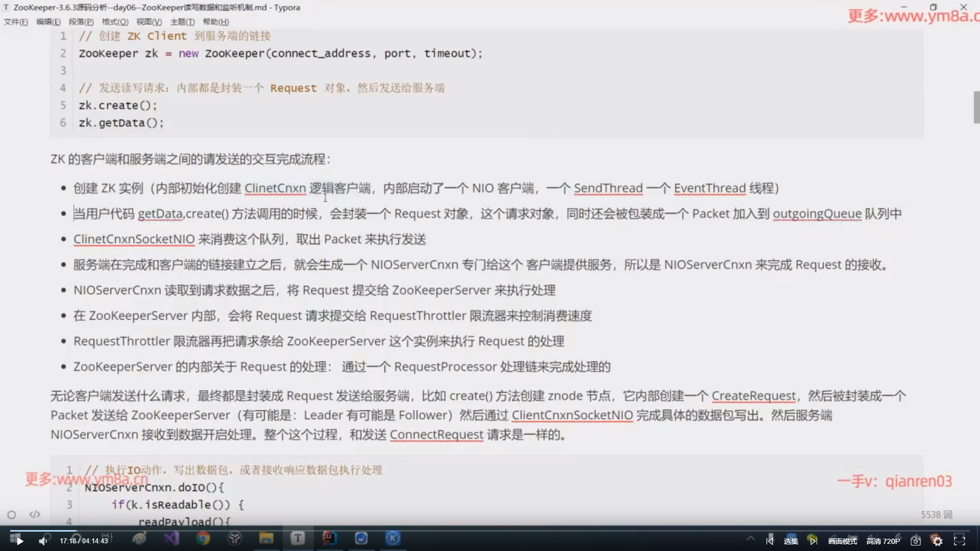Click the document vertical scrollbar thumb

[976, 107]
